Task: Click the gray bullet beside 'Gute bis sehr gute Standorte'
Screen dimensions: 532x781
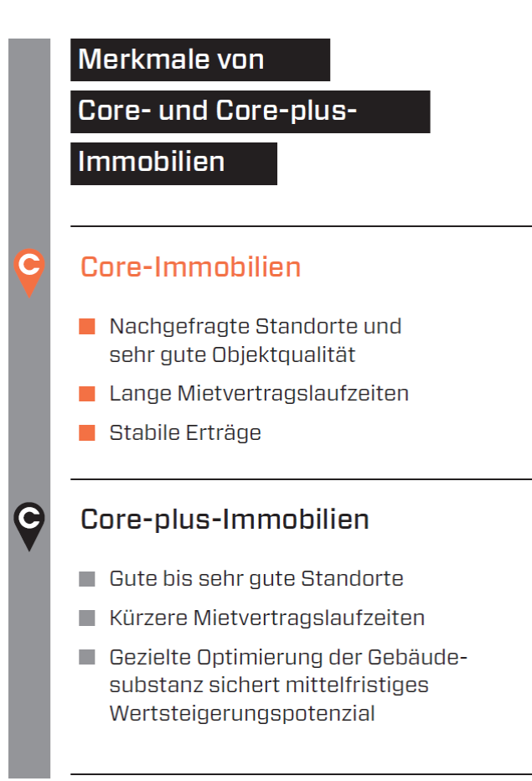Action: coord(87,579)
